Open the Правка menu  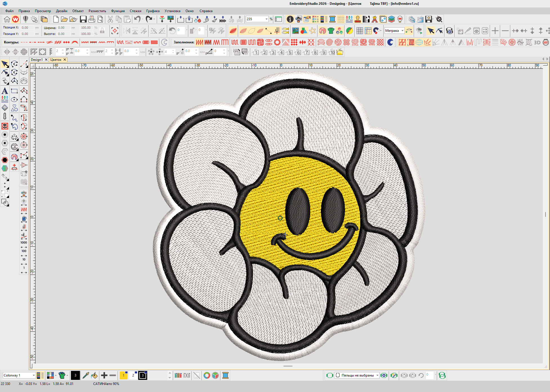pos(24,11)
